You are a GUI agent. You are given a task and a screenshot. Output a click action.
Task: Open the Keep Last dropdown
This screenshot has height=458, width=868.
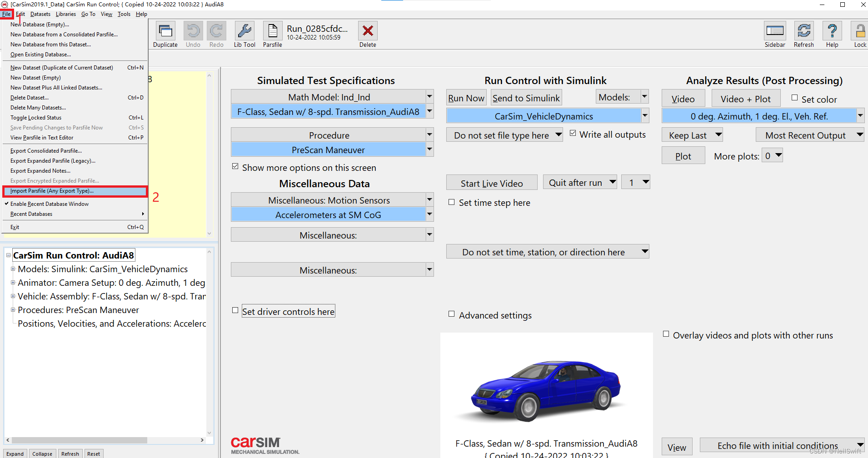click(x=693, y=135)
